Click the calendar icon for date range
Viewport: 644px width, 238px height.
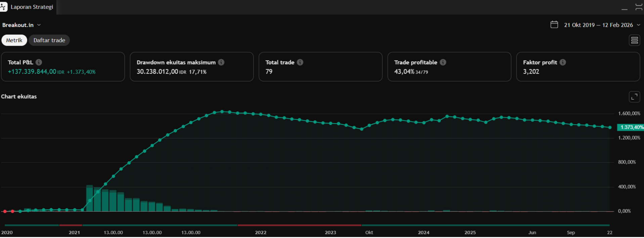click(554, 25)
